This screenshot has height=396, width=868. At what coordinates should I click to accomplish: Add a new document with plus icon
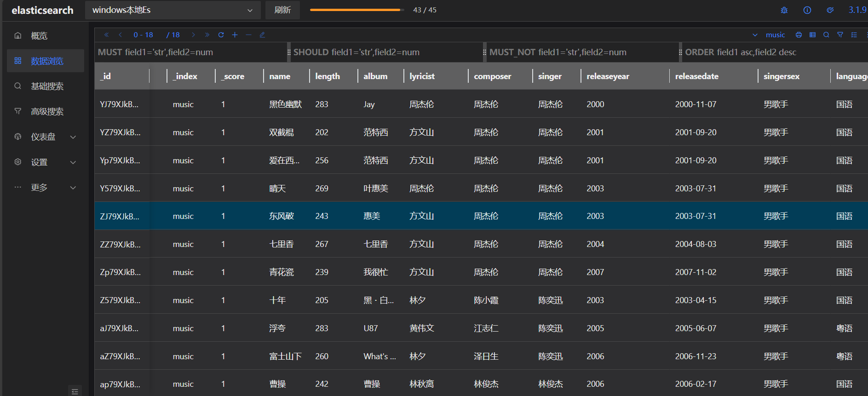235,35
